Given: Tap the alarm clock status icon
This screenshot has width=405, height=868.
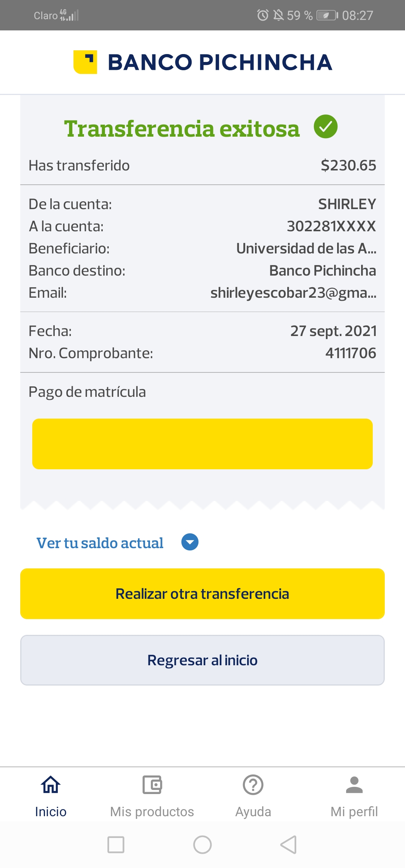Looking at the screenshot, I should point(262,15).
